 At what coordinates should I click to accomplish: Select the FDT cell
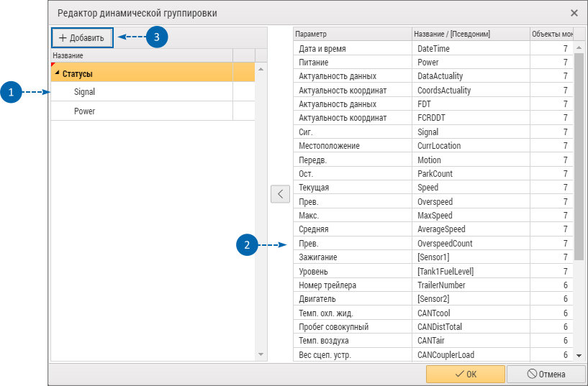[471, 104]
